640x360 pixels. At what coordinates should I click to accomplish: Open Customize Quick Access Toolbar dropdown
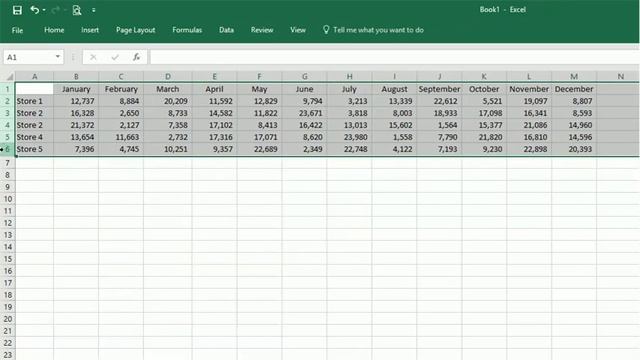click(93, 10)
